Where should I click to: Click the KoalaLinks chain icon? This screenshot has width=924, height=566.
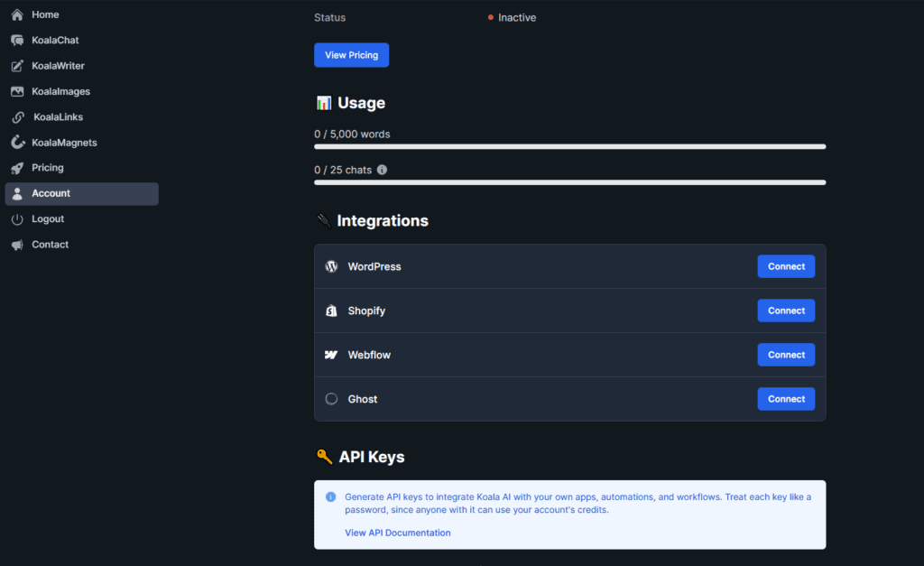(x=18, y=117)
